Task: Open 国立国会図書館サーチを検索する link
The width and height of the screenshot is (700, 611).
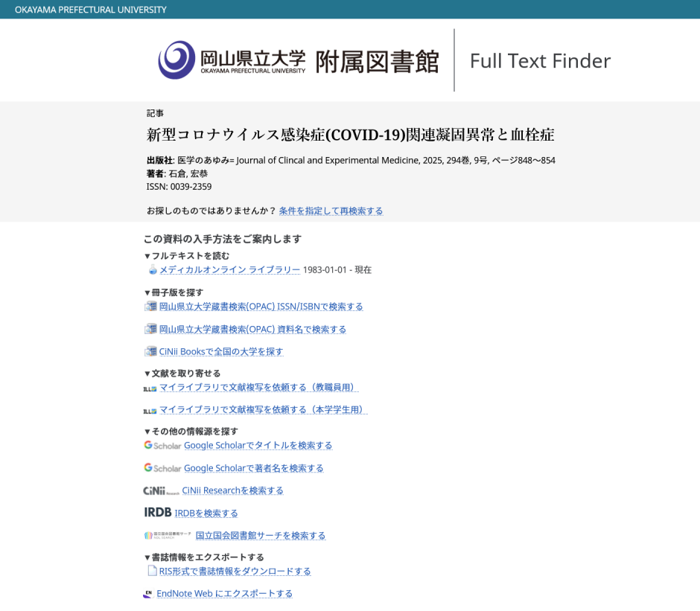Action: [x=260, y=536]
